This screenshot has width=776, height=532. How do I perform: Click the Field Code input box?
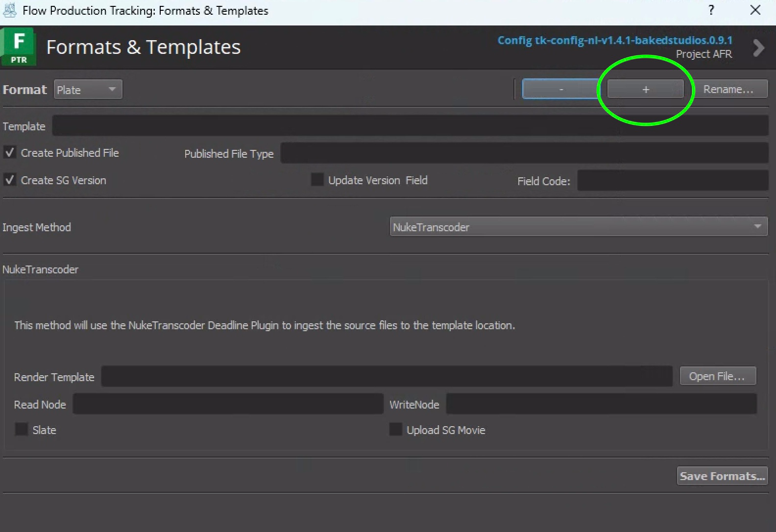point(672,181)
